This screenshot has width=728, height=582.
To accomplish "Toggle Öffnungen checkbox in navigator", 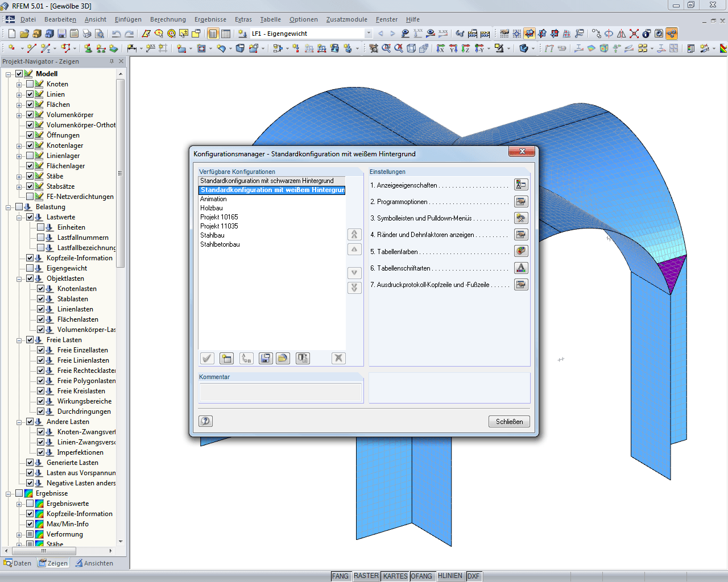I will click(30, 135).
